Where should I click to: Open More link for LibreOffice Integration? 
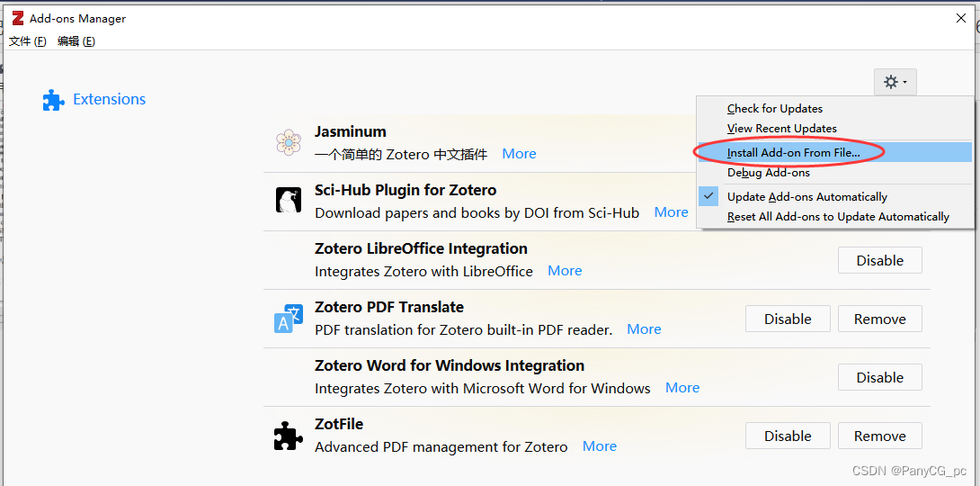click(x=565, y=271)
